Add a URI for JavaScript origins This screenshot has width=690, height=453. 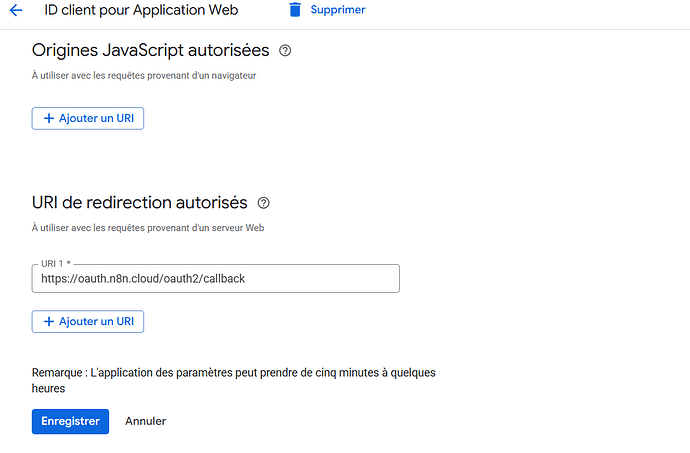[88, 119]
